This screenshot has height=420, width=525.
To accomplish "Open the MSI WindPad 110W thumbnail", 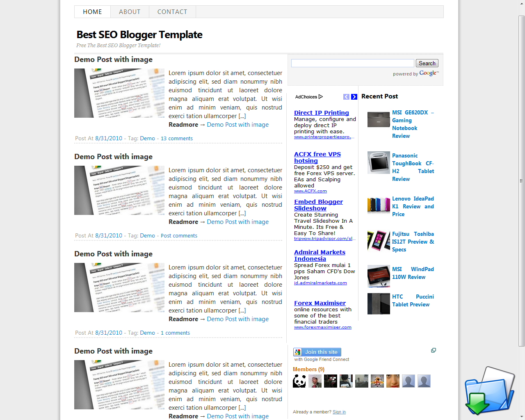I will coord(379,276).
